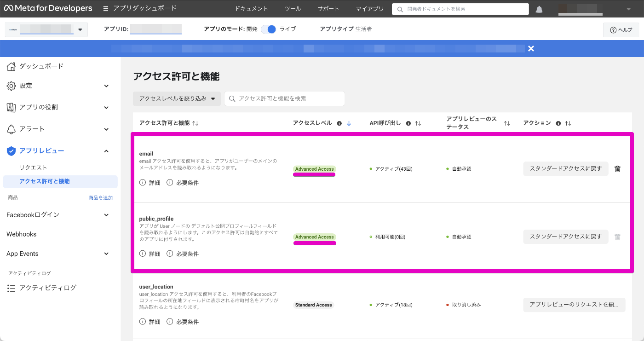Open マイアプリ in top navigation
The height and width of the screenshot is (341, 644).
click(370, 9)
